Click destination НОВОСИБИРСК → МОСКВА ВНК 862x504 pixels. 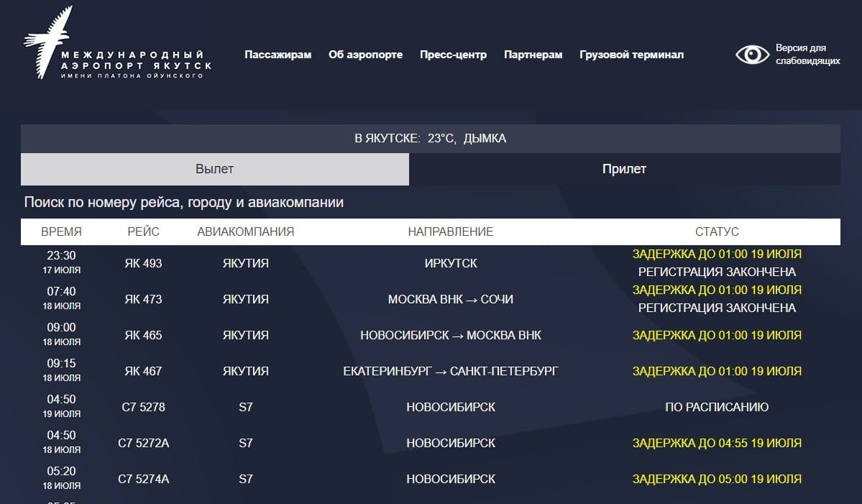[x=451, y=335]
